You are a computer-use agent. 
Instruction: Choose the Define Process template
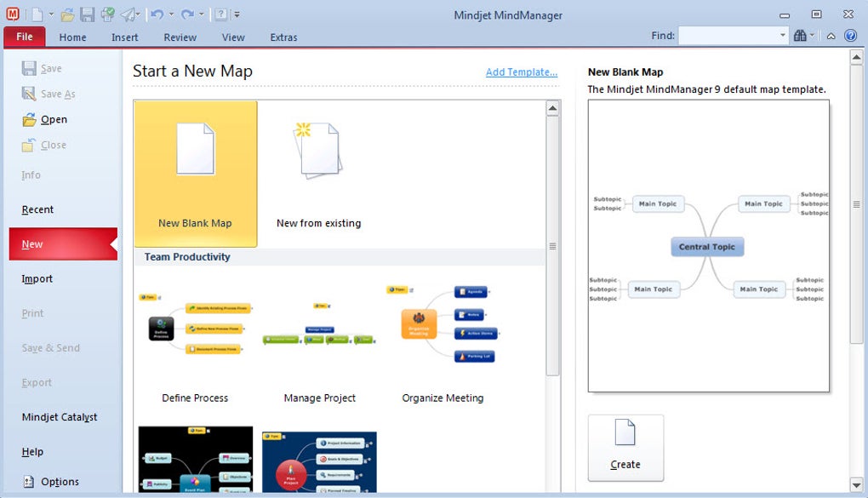pyautogui.click(x=195, y=343)
